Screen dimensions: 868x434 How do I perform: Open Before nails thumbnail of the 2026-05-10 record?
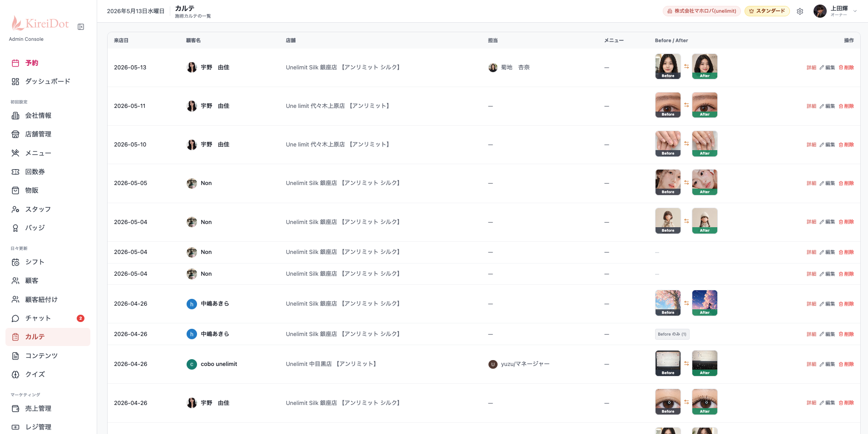tap(668, 144)
